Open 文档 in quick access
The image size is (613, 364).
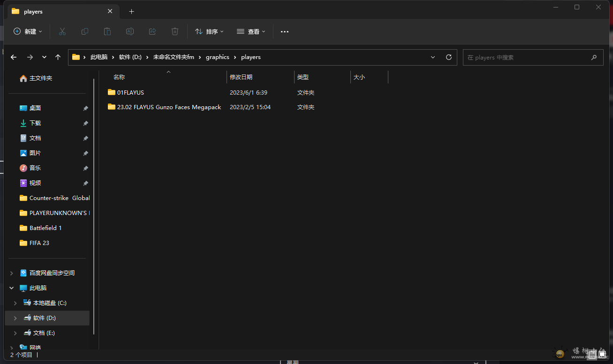[30, 138]
